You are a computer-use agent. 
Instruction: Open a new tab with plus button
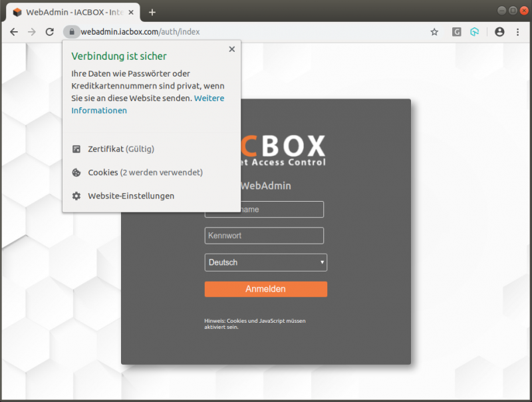pos(152,12)
